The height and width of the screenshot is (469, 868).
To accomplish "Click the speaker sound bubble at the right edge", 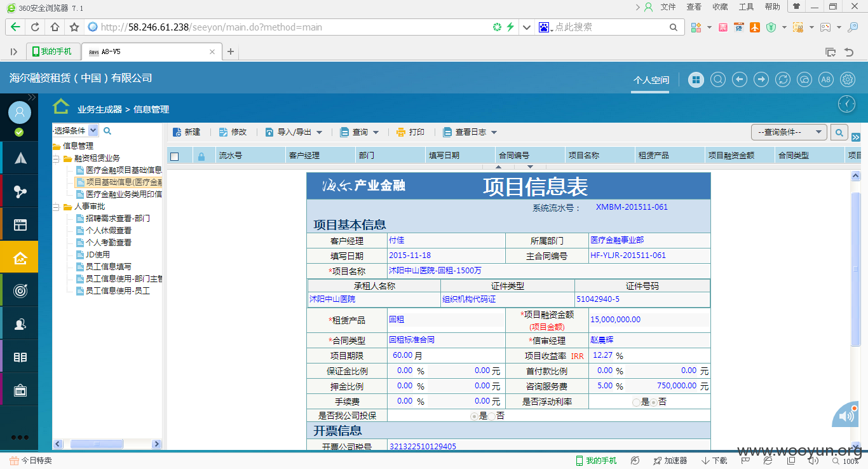I will [846, 416].
